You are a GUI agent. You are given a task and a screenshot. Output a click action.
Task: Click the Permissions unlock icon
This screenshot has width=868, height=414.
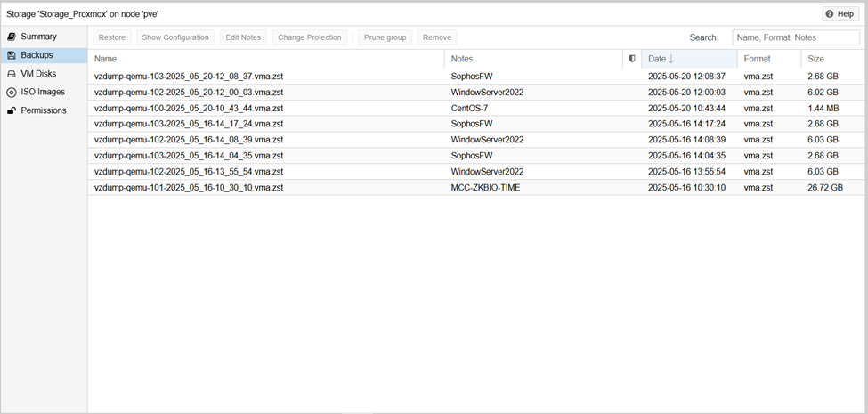click(12, 110)
